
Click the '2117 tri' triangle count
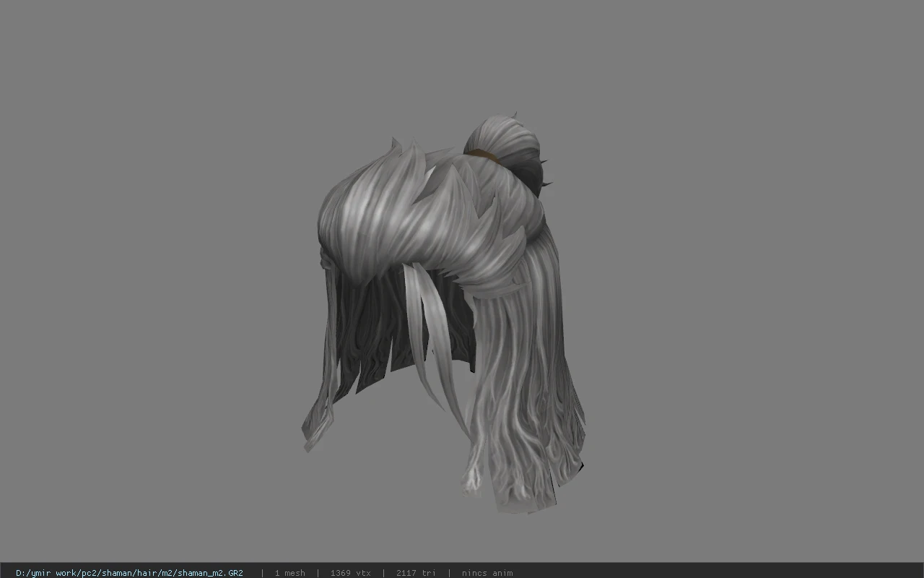point(416,573)
